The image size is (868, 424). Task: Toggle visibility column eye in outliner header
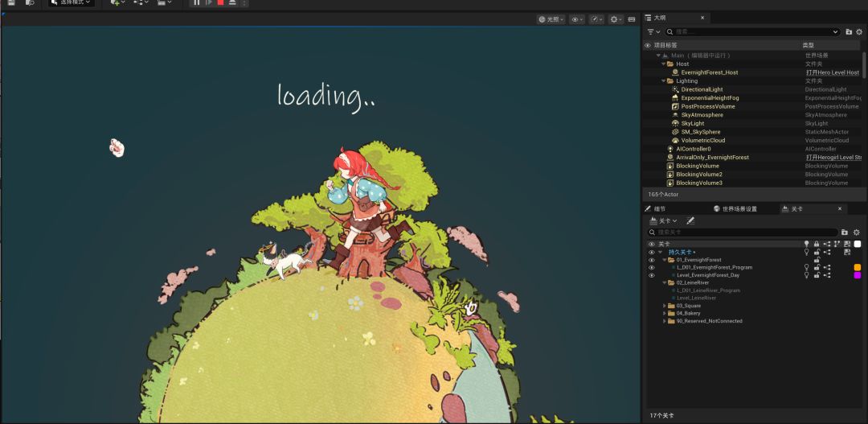coord(648,45)
